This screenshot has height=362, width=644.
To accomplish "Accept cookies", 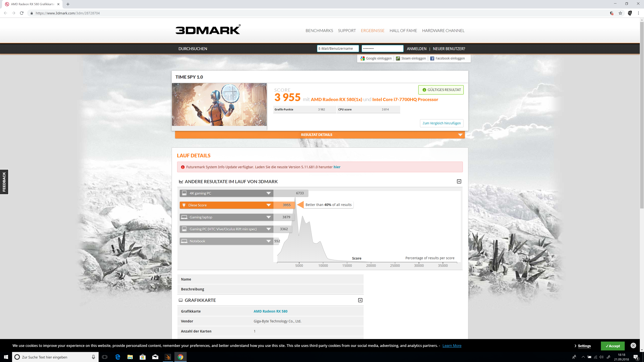I will [x=612, y=346].
